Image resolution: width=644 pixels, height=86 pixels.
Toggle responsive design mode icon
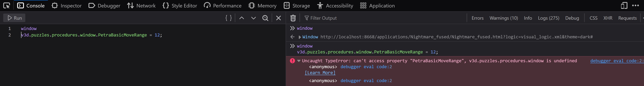tap(624, 5)
